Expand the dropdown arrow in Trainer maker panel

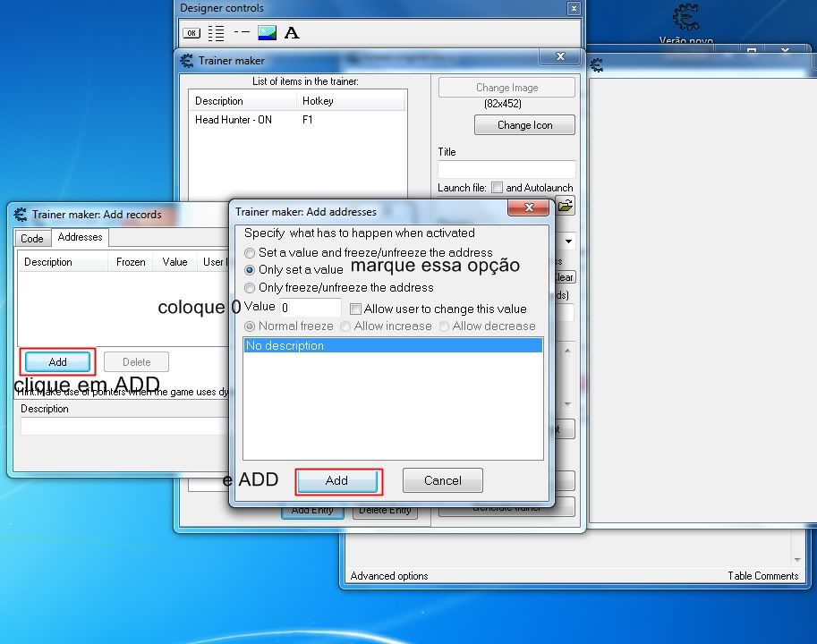click(x=567, y=241)
